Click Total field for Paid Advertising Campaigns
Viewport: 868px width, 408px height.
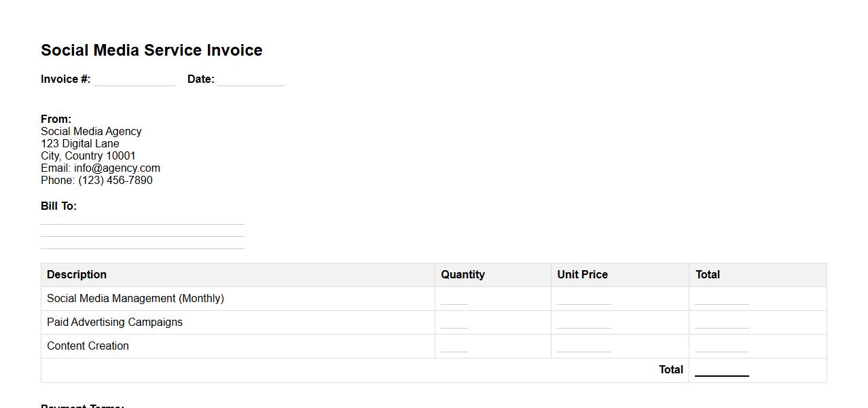click(x=721, y=322)
